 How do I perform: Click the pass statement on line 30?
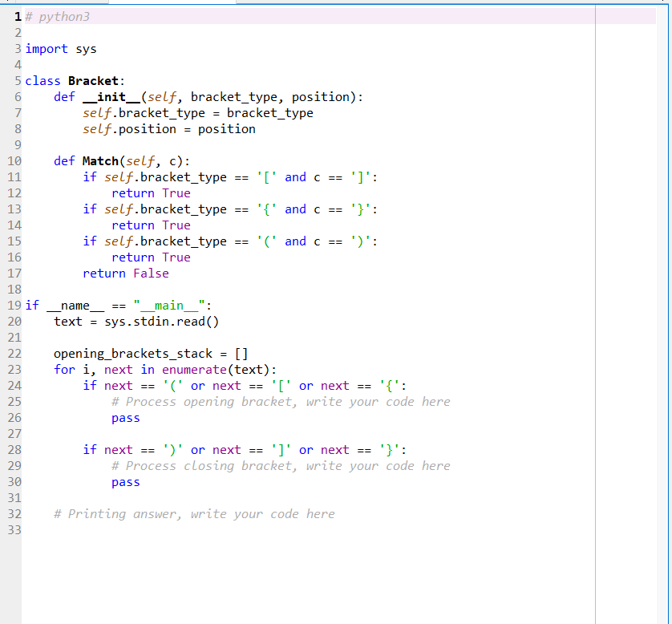125,481
